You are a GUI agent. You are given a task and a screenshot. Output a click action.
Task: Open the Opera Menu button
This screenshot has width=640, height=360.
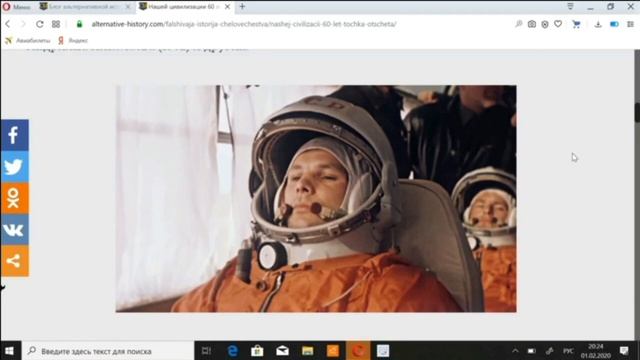point(16,7)
